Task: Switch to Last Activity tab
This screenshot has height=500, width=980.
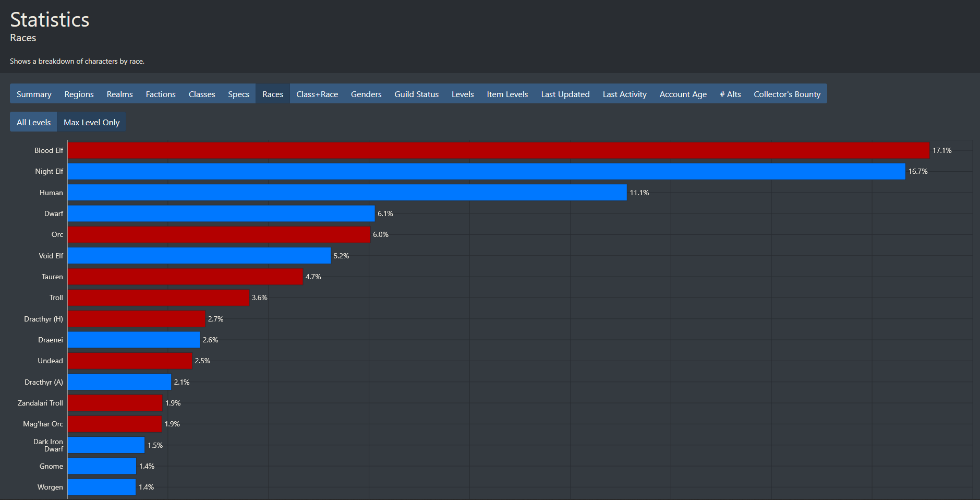Action: 625,94
